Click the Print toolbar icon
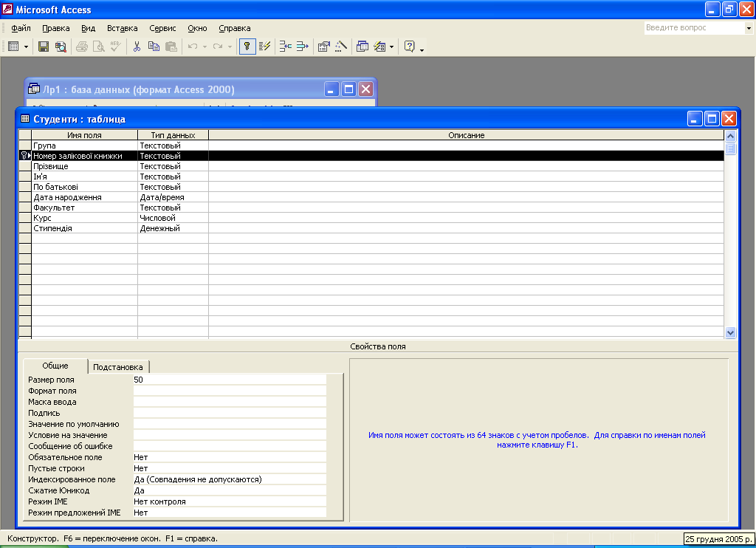The width and height of the screenshot is (756, 548). click(x=82, y=47)
